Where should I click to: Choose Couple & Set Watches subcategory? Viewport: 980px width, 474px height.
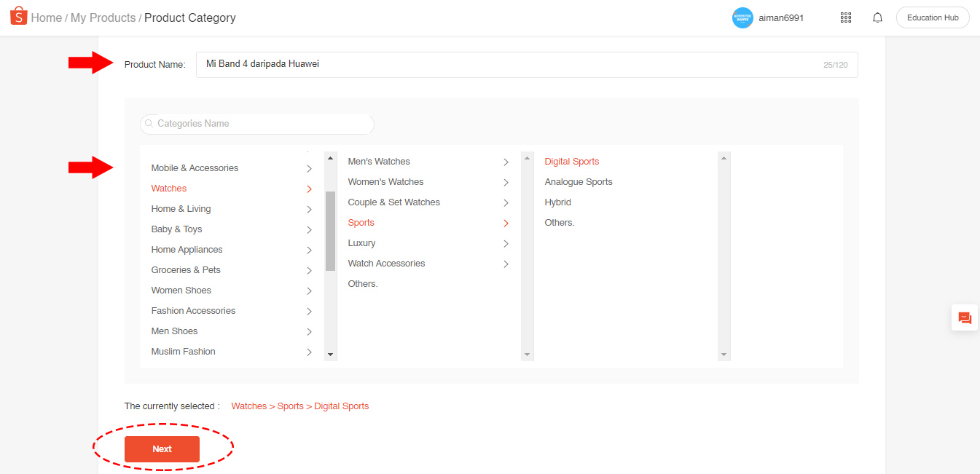coord(393,202)
